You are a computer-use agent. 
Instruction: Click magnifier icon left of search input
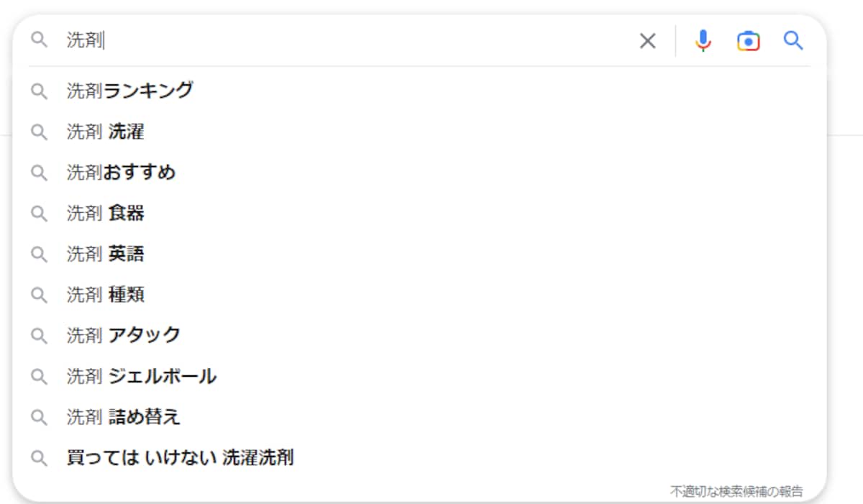click(39, 40)
